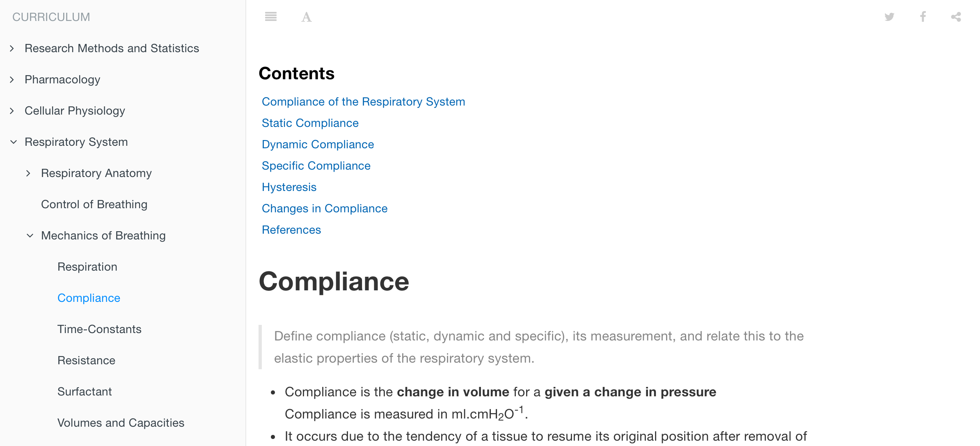The height and width of the screenshot is (446, 980).
Task: Open the share options icon
Action: (956, 17)
